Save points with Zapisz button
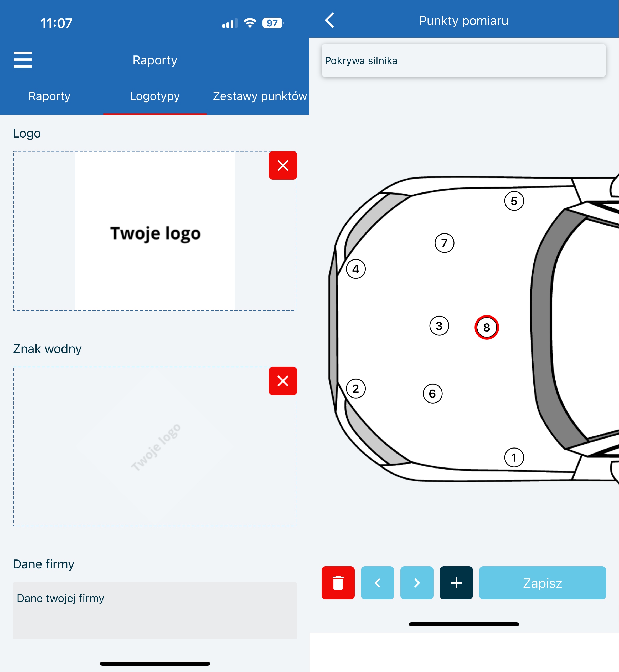Viewport: 619px width, 672px height. point(542,583)
